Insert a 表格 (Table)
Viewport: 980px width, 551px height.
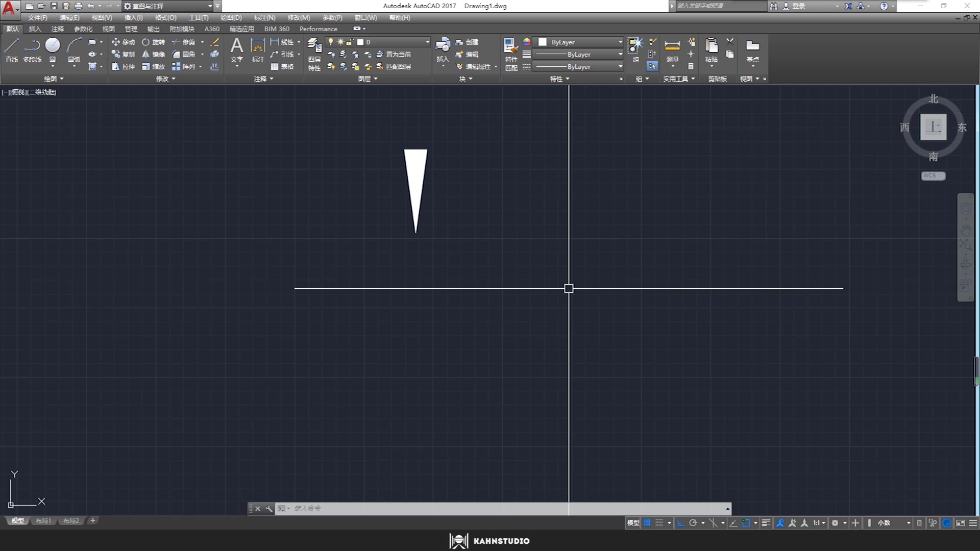pos(282,66)
